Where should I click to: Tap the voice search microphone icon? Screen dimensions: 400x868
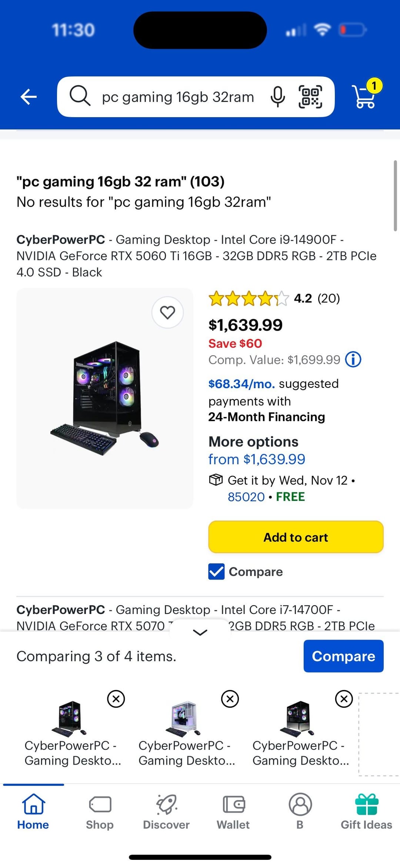(x=277, y=97)
